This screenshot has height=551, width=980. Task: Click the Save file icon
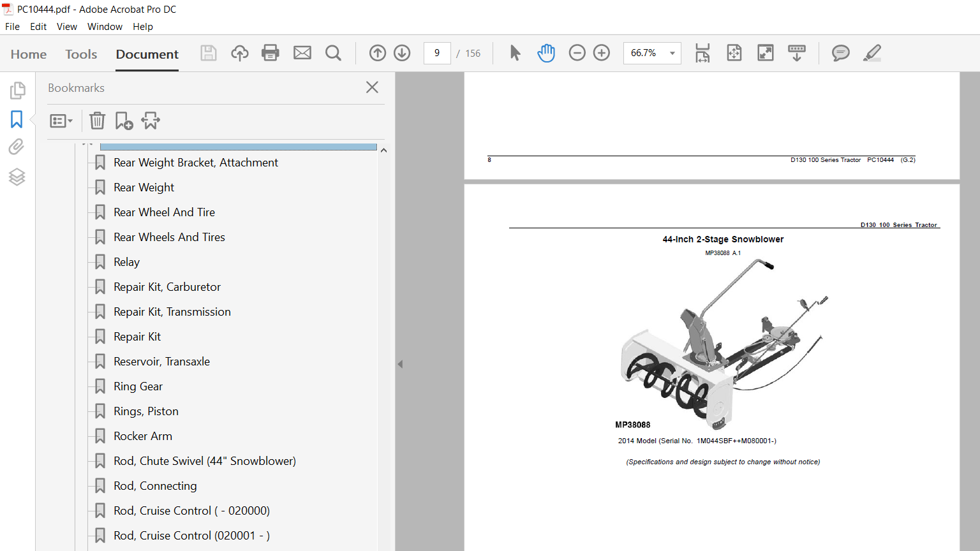point(209,53)
